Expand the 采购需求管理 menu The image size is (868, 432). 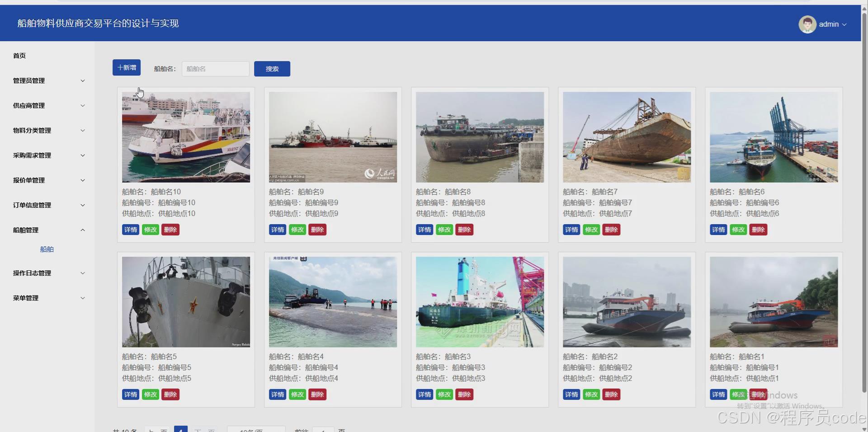pyautogui.click(x=48, y=155)
